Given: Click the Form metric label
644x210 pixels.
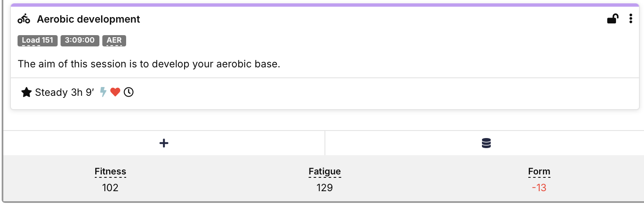Looking at the screenshot, I should [x=539, y=172].
